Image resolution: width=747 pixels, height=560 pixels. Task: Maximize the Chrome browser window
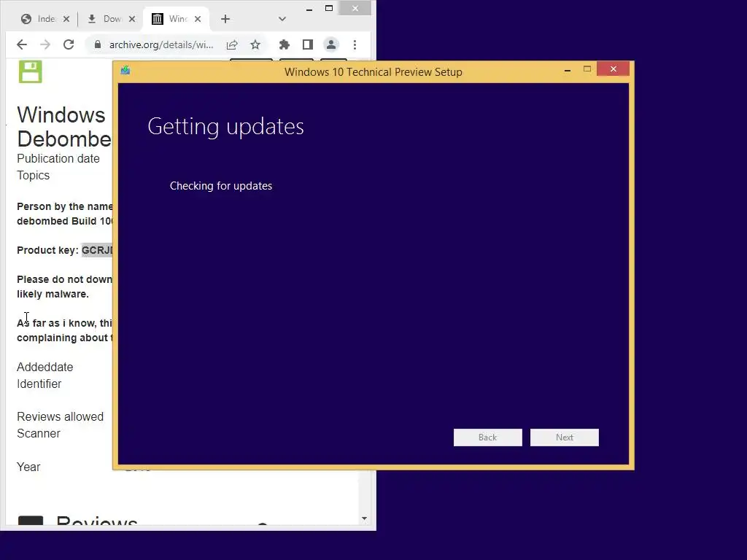(329, 8)
